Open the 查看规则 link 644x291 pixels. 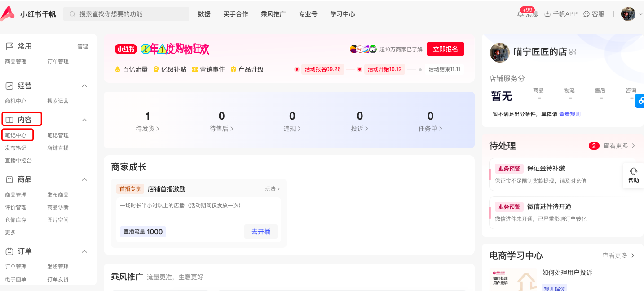click(x=569, y=114)
